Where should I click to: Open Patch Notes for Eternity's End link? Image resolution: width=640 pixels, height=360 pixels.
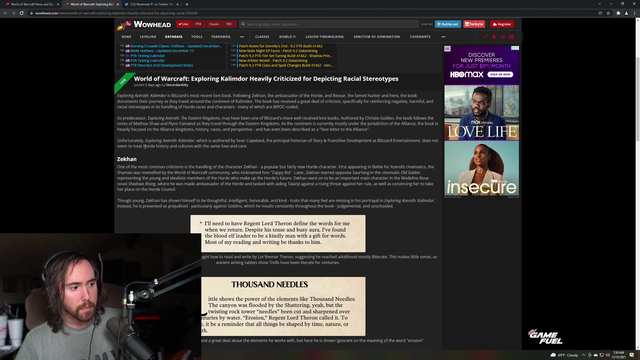click(x=280, y=46)
